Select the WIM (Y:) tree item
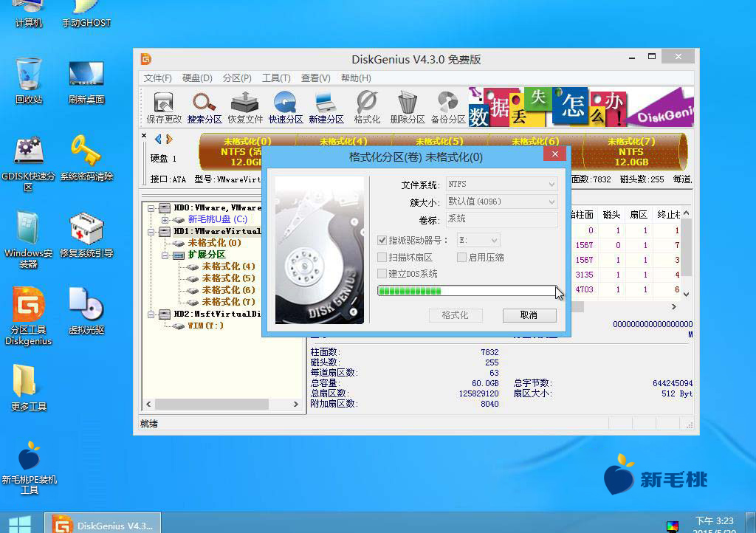The width and height of the screenshot is (756, 533). click(x=205, y=326)
